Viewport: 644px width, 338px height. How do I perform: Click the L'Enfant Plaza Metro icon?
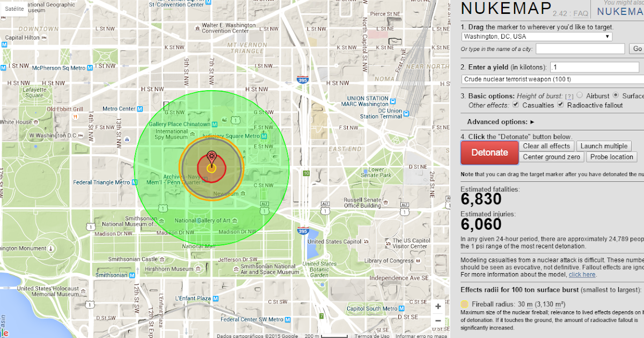[x=215, y=298]
